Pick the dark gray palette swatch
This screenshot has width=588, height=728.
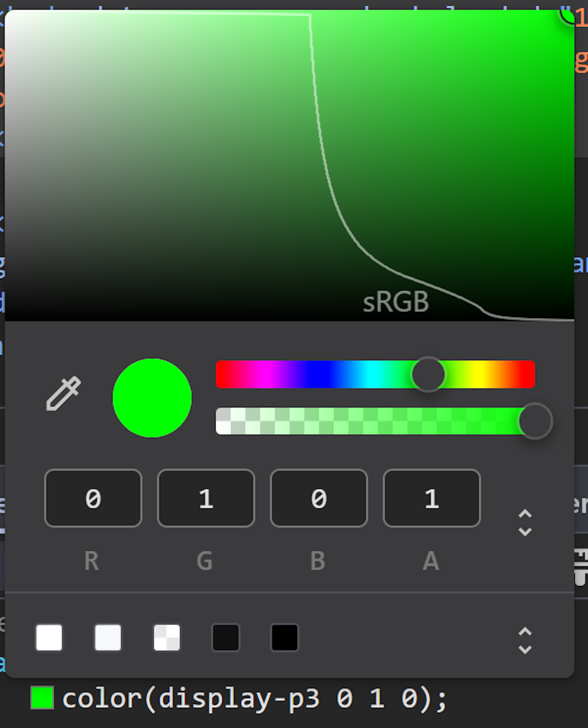(x=226, y=637)
